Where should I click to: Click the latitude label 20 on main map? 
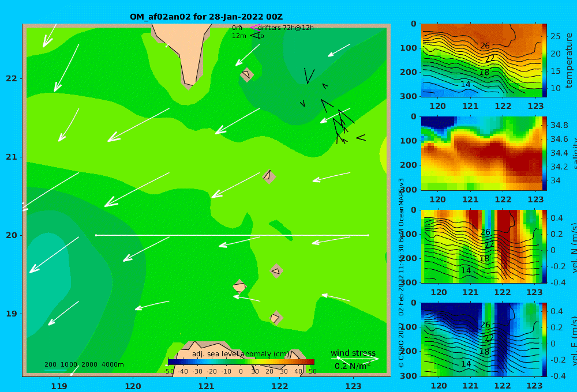(x=12, y=235)
